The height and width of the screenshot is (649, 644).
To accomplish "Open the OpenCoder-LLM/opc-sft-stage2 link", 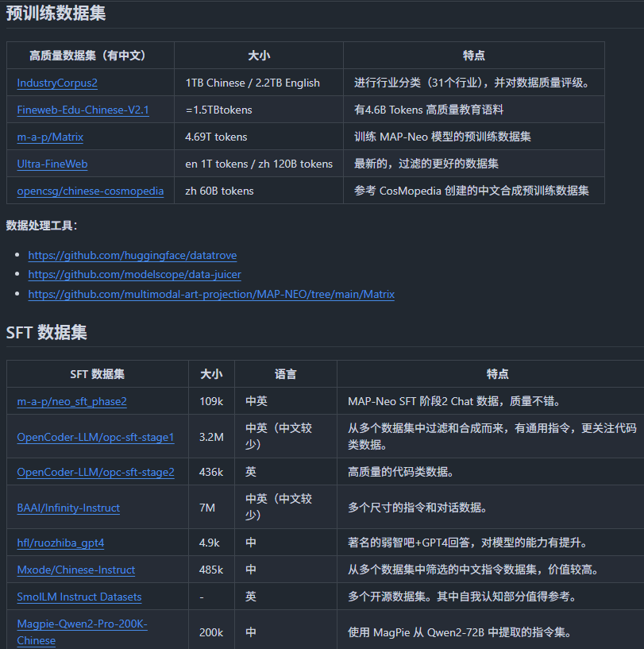I will [x=95, y=473].
